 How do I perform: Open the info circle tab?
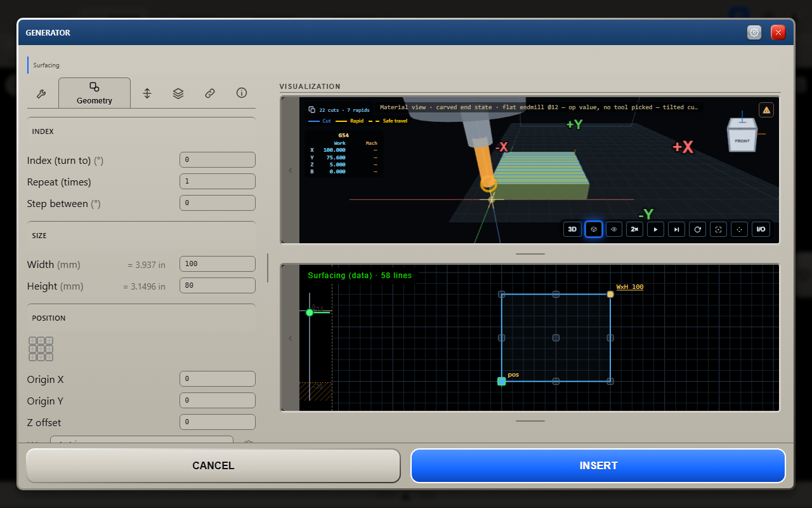[x=242, y=93]
